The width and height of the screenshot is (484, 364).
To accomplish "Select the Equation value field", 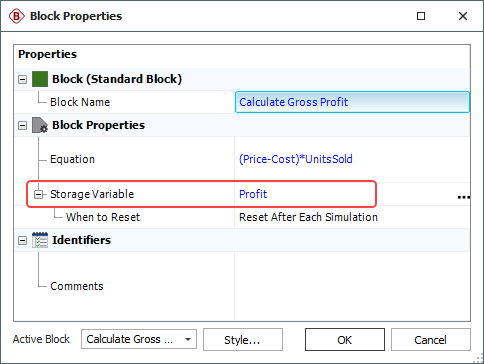I will [352, 159].
